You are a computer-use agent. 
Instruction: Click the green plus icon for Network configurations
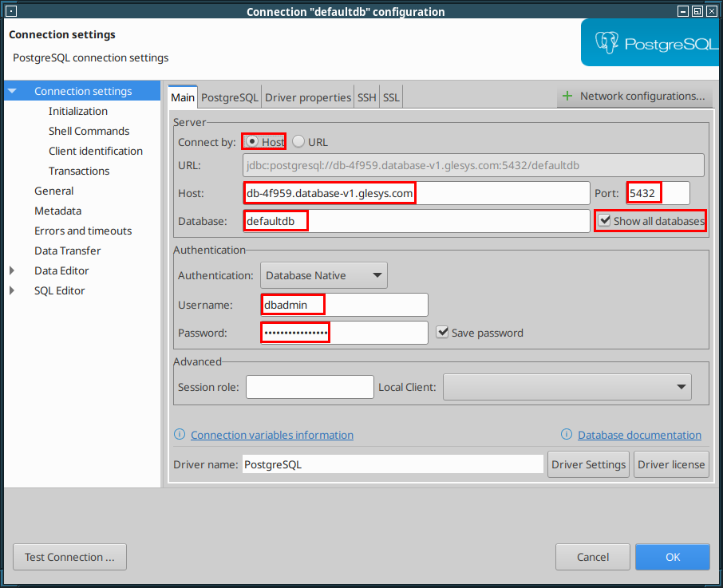(x=567, y=96)
